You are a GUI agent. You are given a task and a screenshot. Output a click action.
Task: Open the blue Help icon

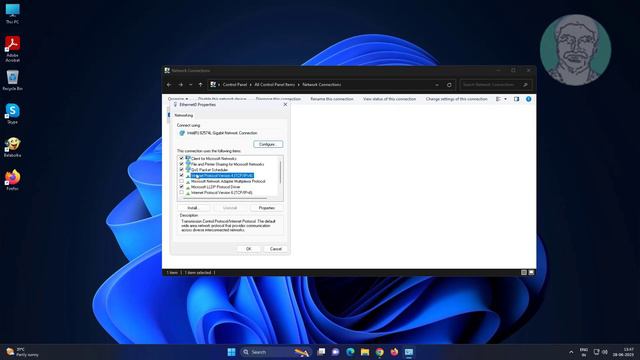[529, 99]
